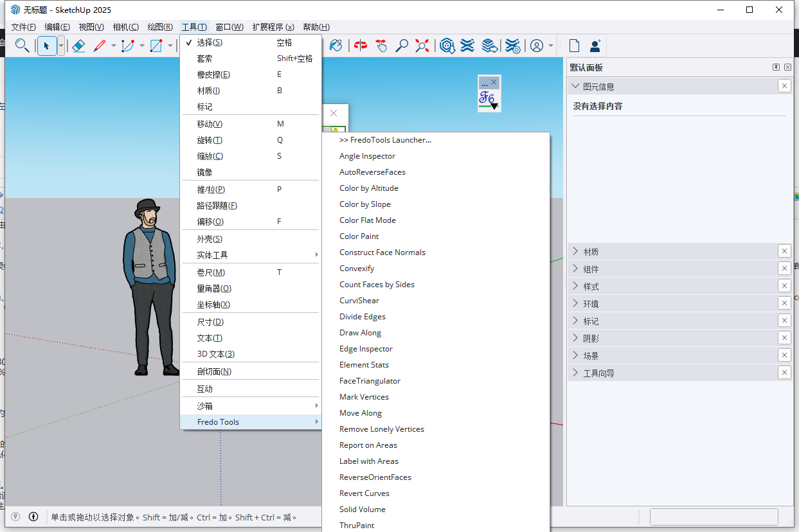
Task: Expand the 阴影 panel section
Action: click(575, 338)
